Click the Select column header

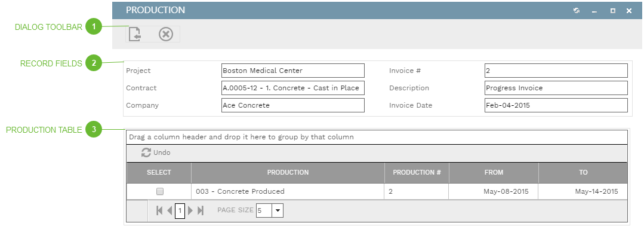pyautogui.click(x=159, y=173)
